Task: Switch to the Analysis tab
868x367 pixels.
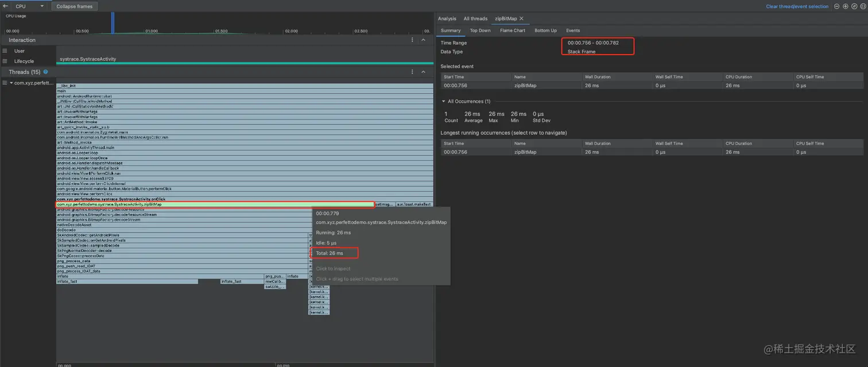Action: pyautogui.click(x=447, y=19)
